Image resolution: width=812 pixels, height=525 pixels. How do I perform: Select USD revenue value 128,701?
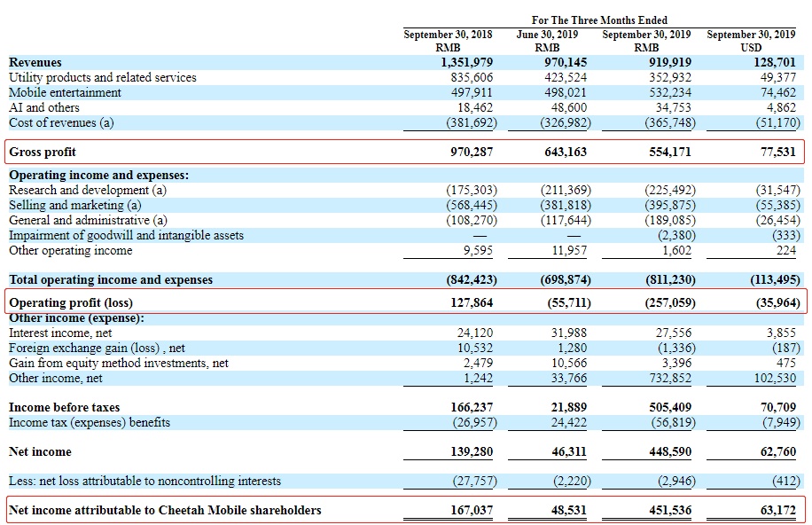775,63
